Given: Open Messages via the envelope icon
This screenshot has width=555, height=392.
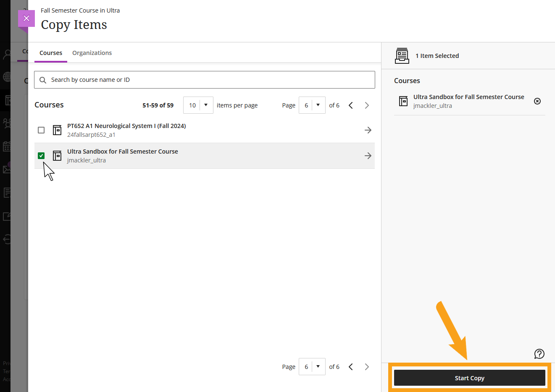Looking at the screenshot, I should (6, 169).
